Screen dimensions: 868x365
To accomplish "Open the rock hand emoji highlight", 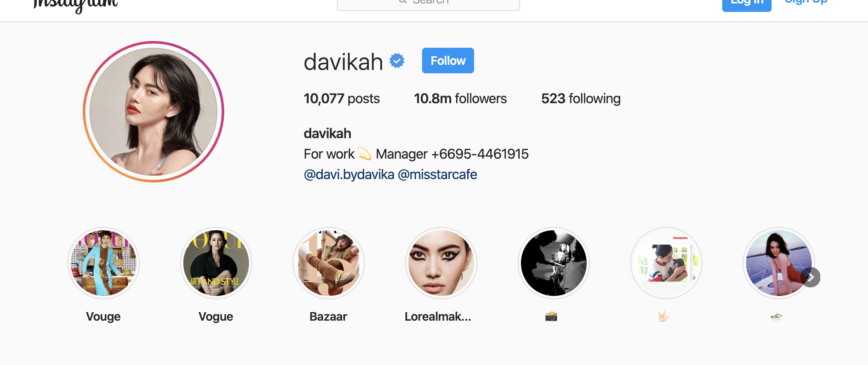I will pos(666,263).
